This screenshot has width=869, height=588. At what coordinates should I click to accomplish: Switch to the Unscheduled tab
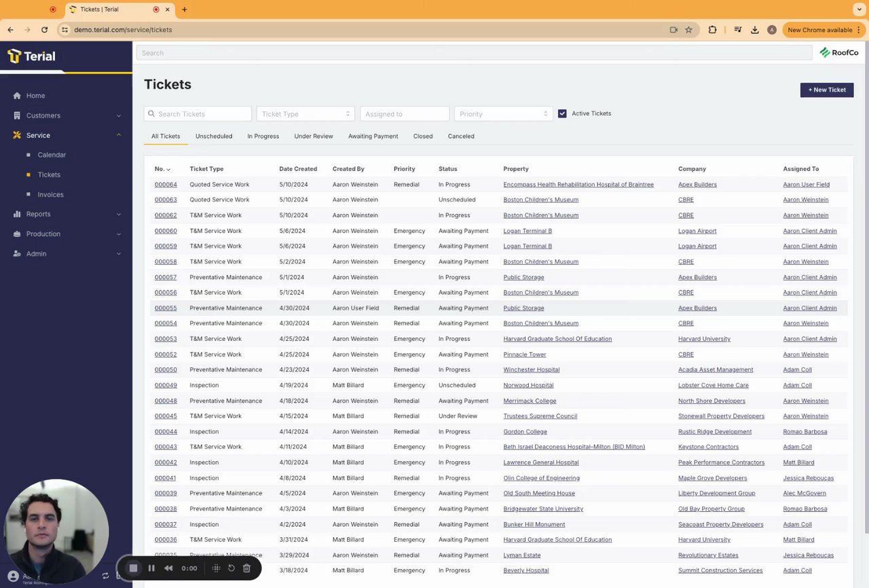214,136
